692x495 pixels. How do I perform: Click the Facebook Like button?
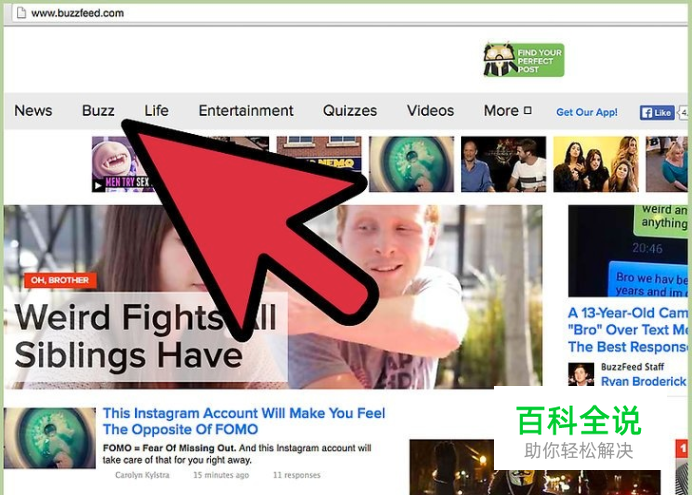(x=657, y=112)
